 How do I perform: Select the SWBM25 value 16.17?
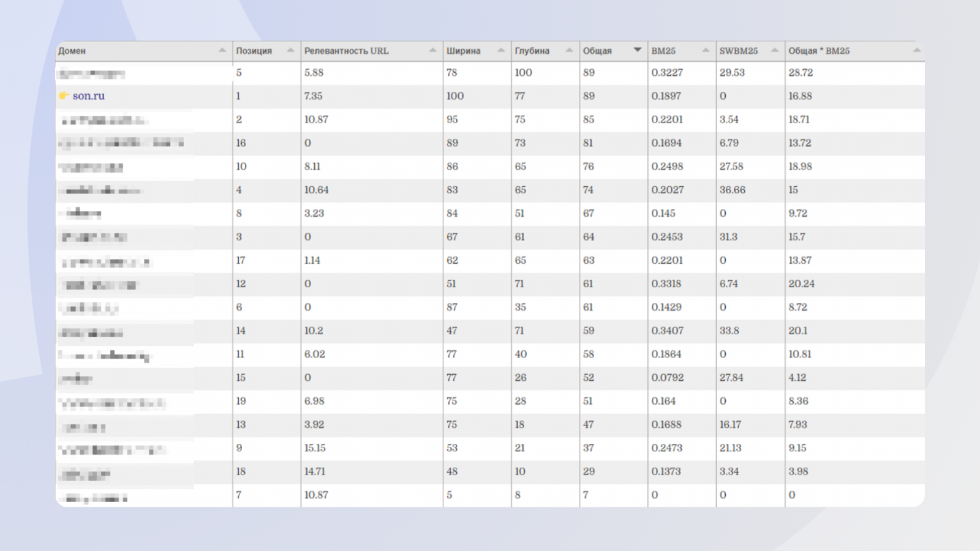(x=730, y=424)
